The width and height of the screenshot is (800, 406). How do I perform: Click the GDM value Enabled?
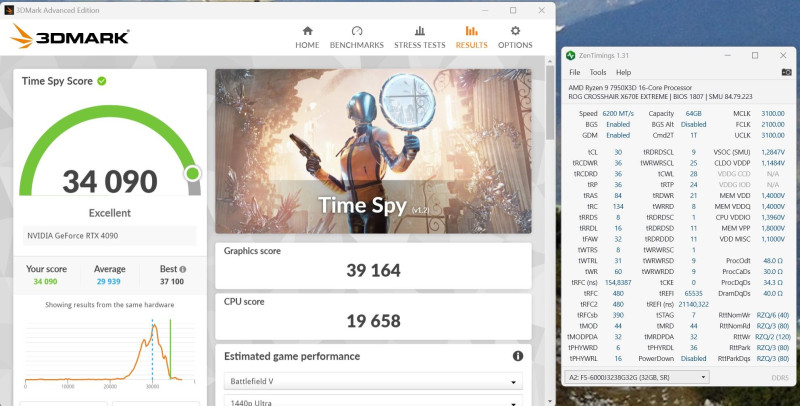[x=618, y=135]
